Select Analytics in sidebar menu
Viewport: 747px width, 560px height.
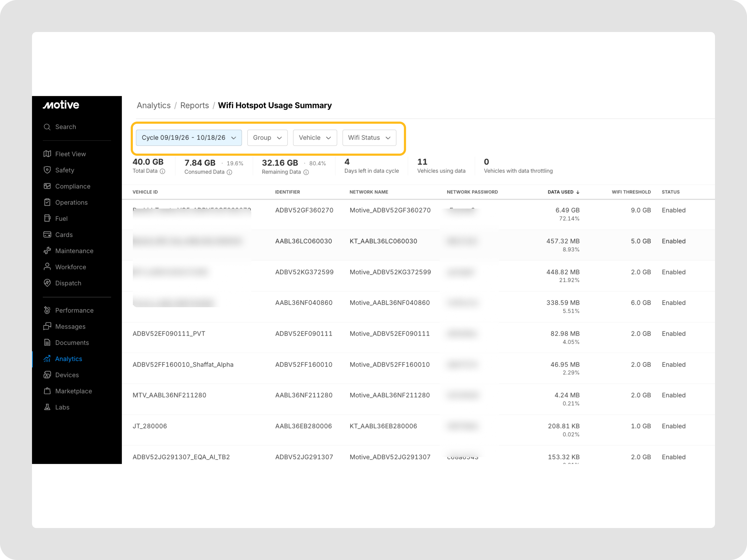[69, 359]
